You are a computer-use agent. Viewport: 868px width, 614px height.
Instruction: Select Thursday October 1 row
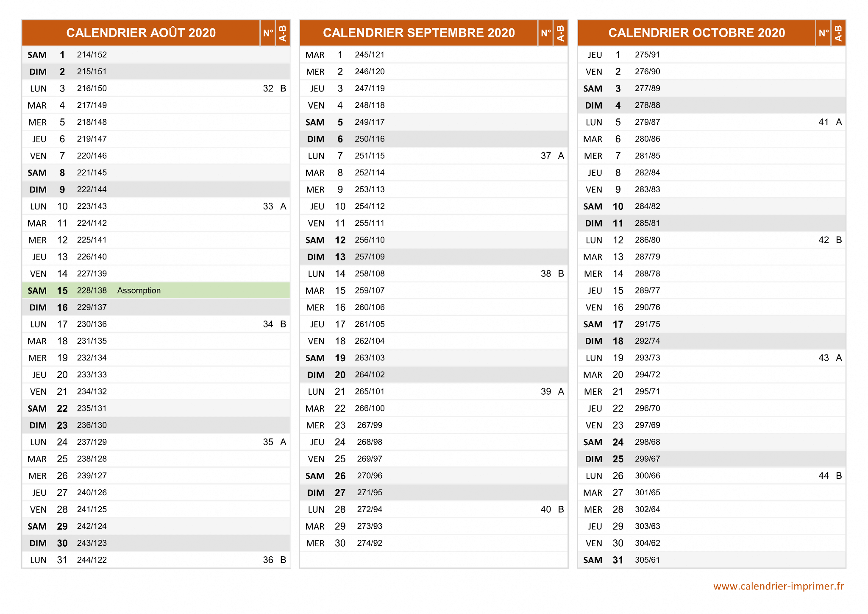point(712,55)
